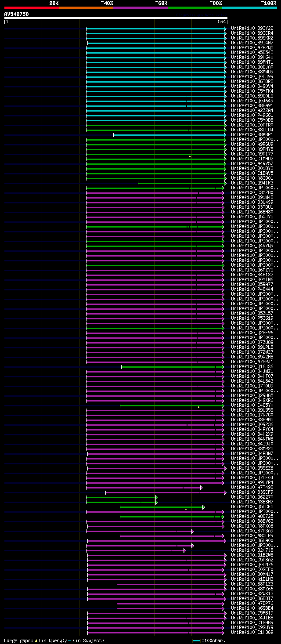Click the shorter cyan bar for UniRef100_B8ABP1
281x644 pixels.
169,135
